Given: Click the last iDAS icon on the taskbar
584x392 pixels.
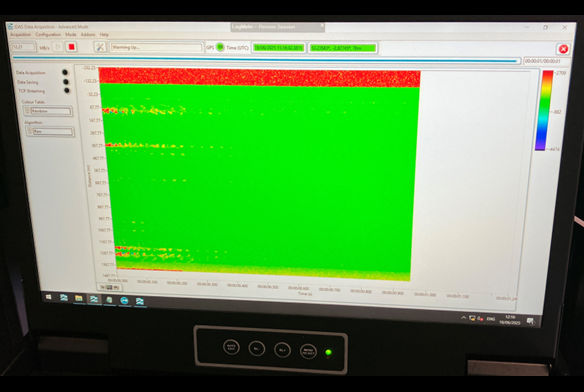Looking at the screenshot, I should coord(140,301).
